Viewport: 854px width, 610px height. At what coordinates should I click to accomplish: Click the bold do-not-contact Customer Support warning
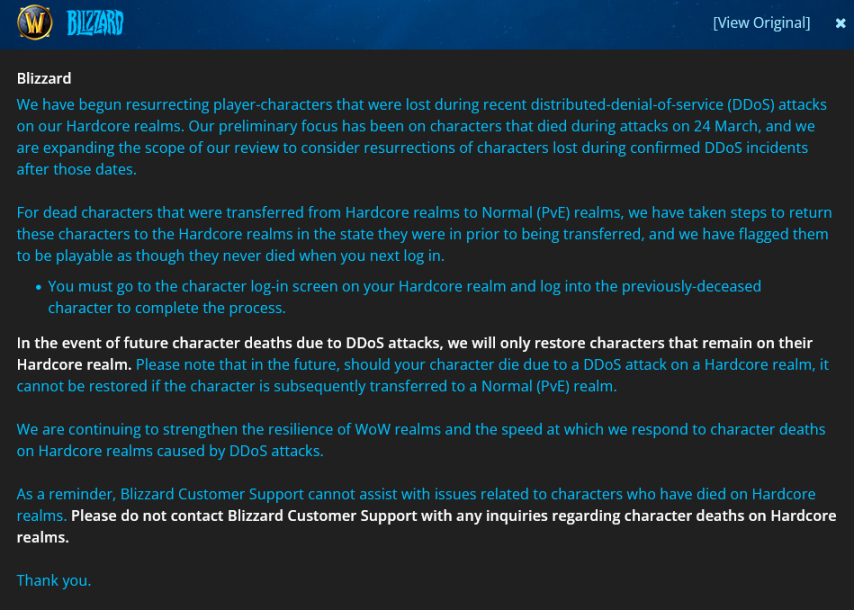(426, 526)
